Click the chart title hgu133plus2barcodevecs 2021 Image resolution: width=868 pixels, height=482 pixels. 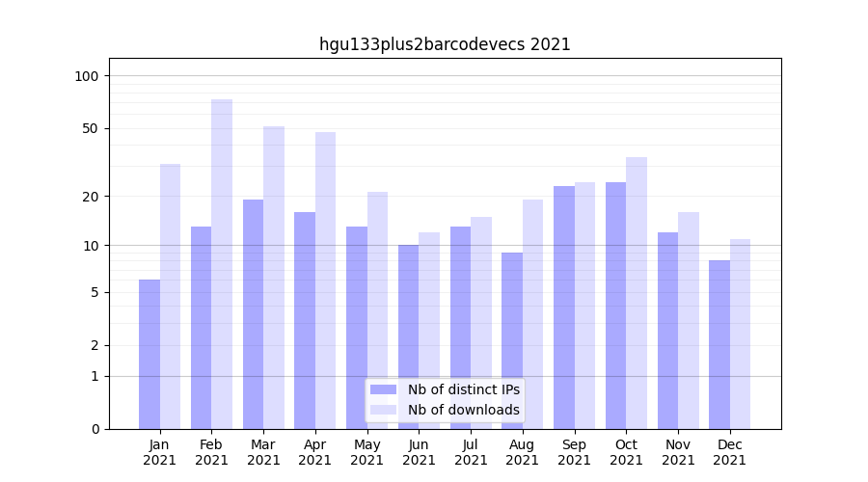[445, 44]
